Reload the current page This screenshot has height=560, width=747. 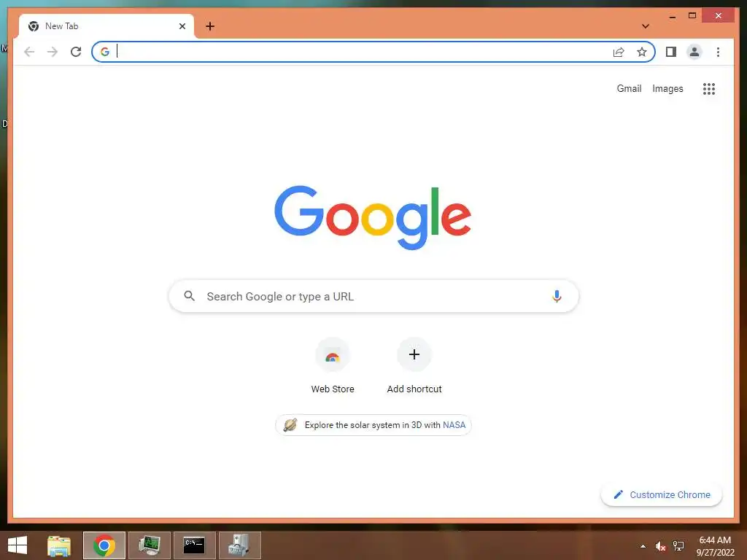pos(76,52)
